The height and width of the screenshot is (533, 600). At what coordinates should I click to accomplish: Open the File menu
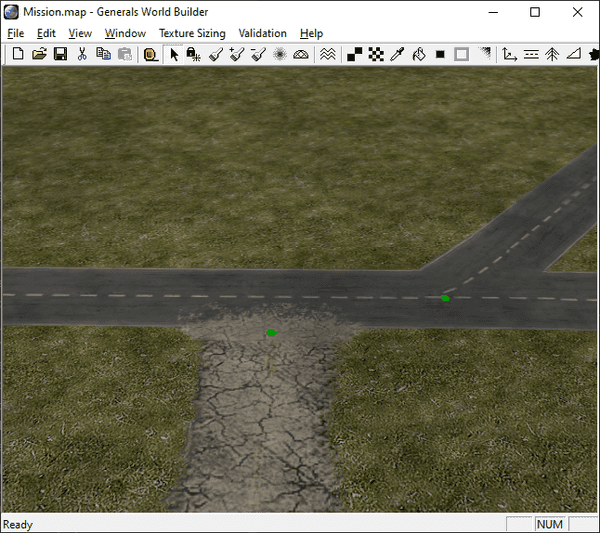click(x=16, y=33)
